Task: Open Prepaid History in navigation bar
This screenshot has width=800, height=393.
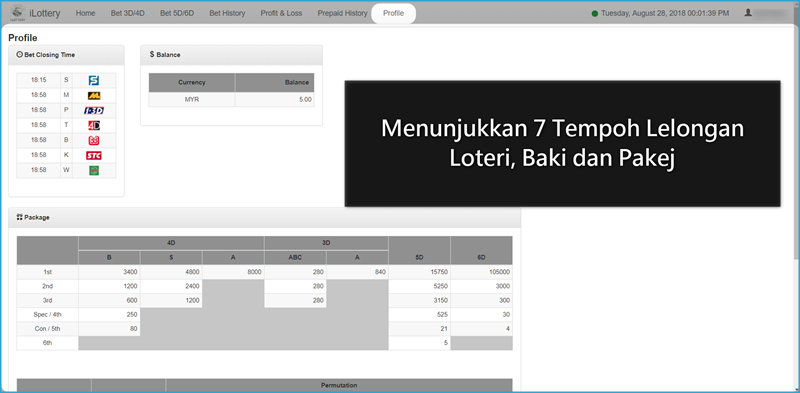Action: point(342,13)
